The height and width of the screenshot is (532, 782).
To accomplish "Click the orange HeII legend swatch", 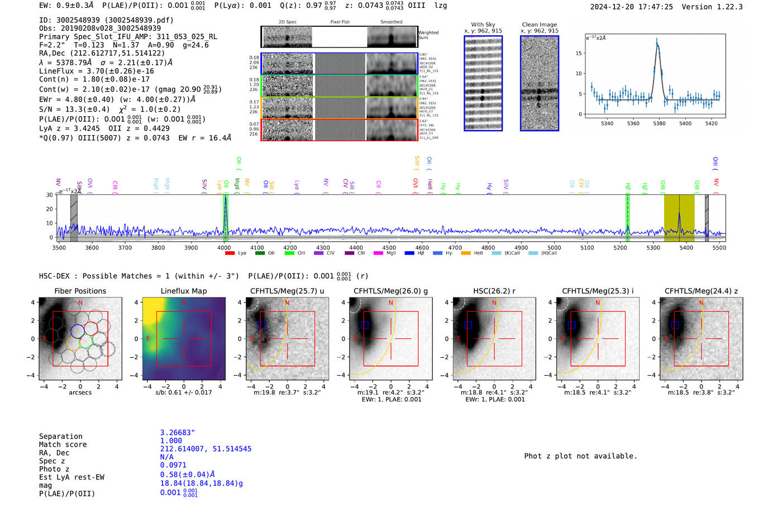I will 466,253.
